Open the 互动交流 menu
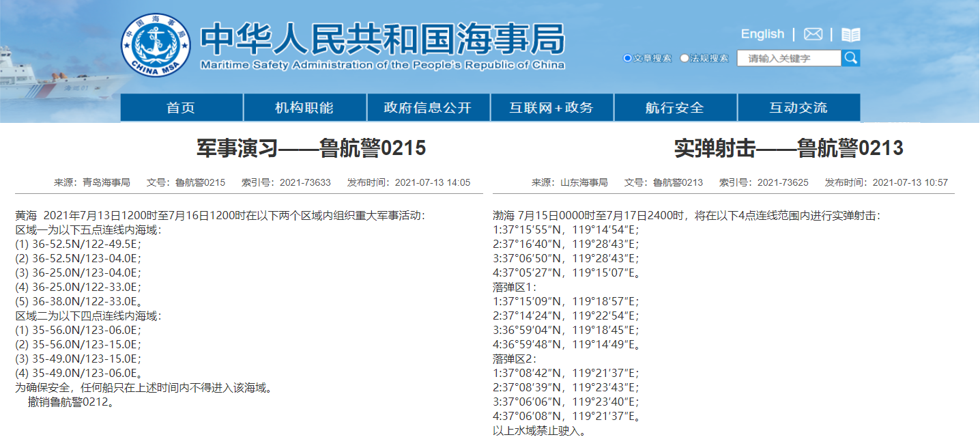Screen dimensions: 980x448 coord(798,108)
